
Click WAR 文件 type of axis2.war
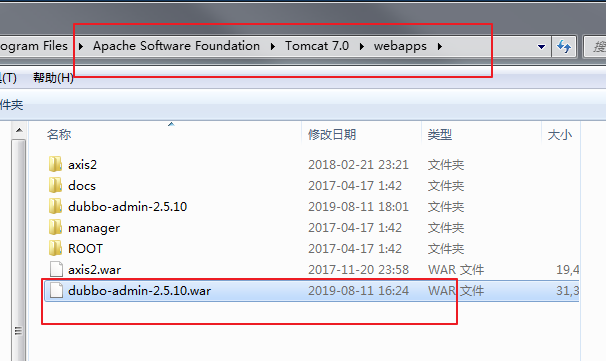coord(456,270)
